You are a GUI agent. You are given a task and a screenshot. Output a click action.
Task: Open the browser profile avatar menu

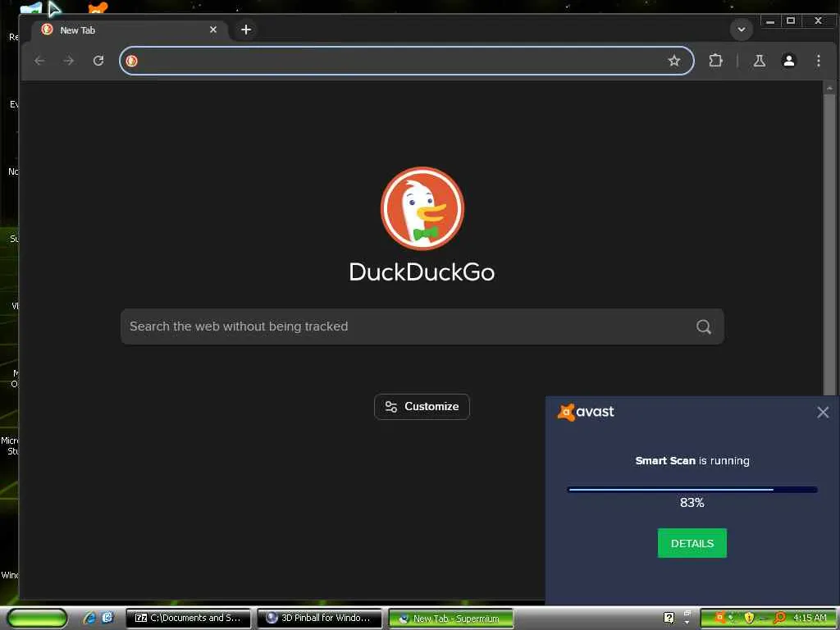click(x=788, y=61)
